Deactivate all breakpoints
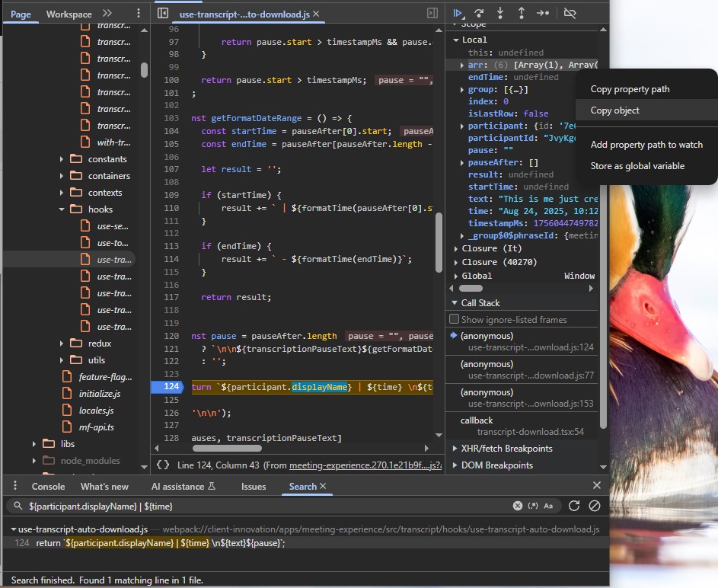Viewport: 718px width, 588px height. tap(570, 13)
